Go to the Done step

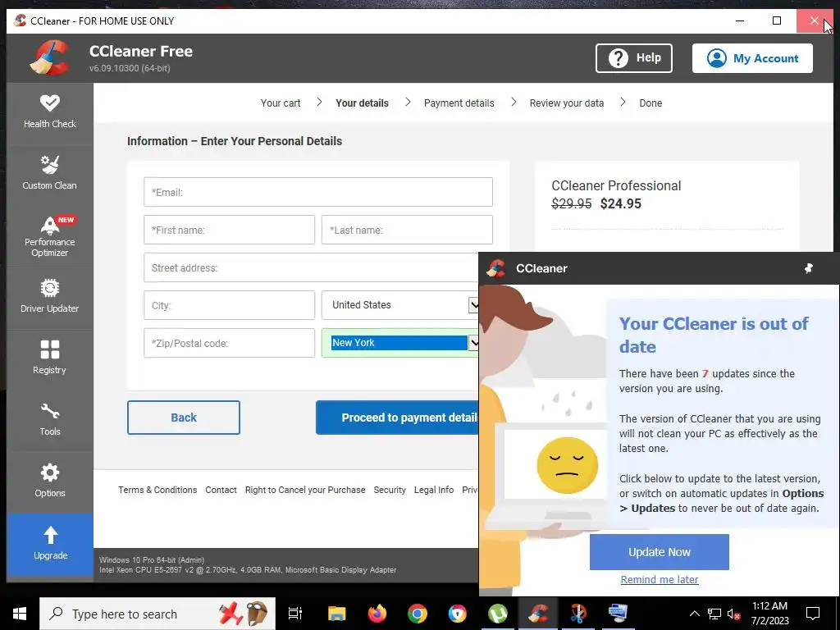coord(651,103)
